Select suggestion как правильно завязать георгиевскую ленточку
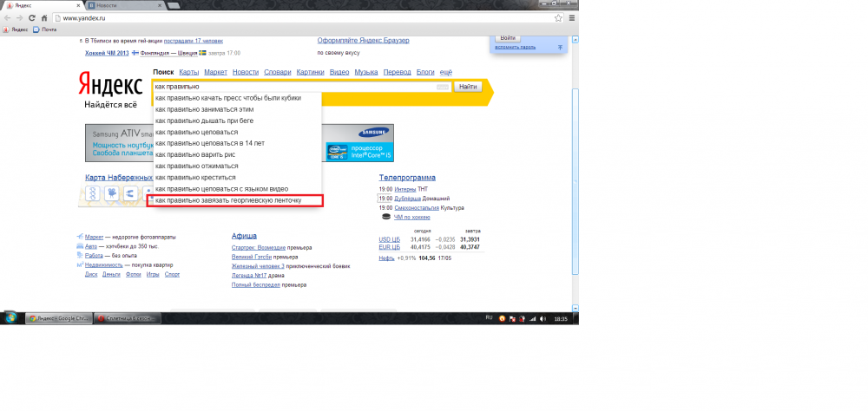Image resolution: width=868 pixels, height=411 pixels. (x=237, y=200)
